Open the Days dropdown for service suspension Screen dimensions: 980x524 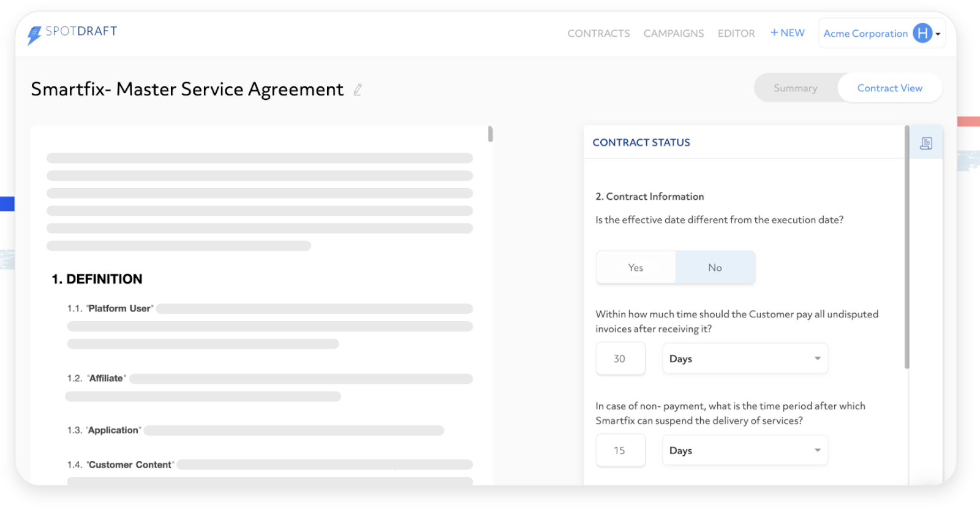click(x=745, y=450)
